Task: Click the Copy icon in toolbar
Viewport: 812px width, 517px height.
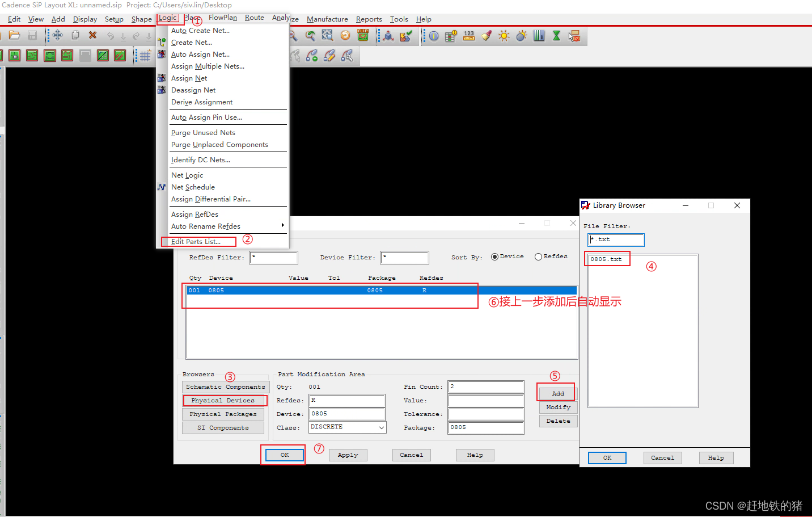Action: coord(75,35)
